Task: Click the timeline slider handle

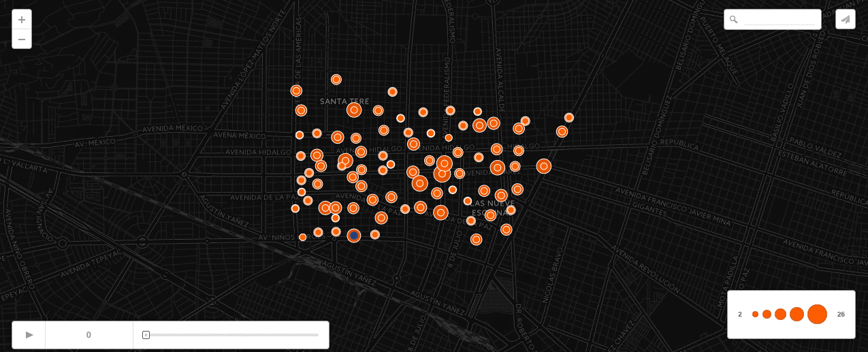Action: [x=146, y=335]
